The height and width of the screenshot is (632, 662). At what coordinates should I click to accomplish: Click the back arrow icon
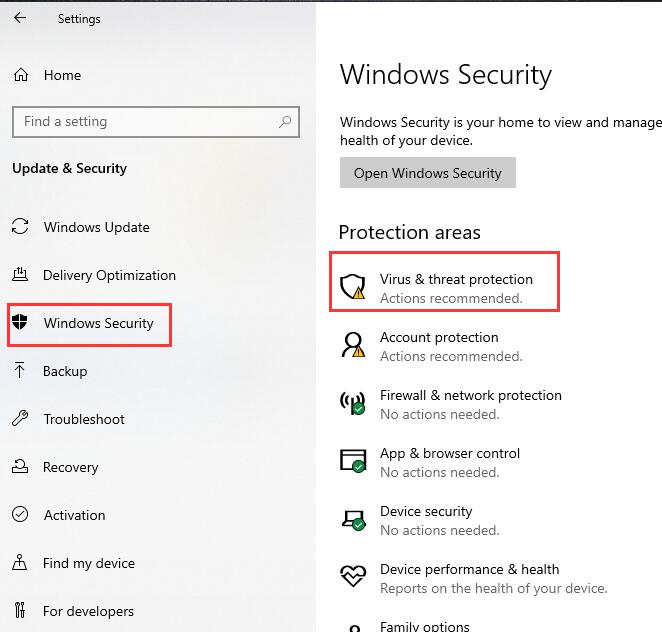(x=20, y=18)
